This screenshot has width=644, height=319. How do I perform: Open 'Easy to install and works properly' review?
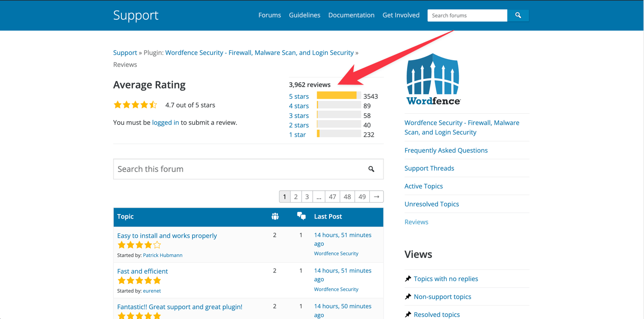point(167,236)
